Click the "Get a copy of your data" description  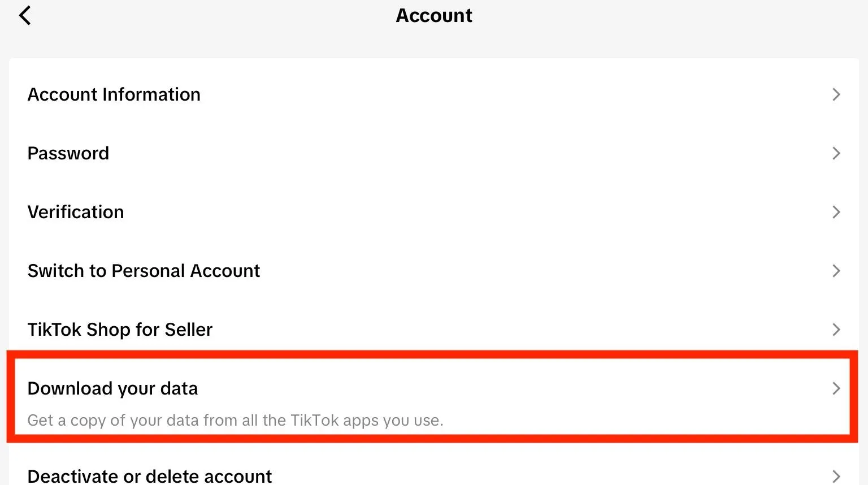(x=235, y=421)
